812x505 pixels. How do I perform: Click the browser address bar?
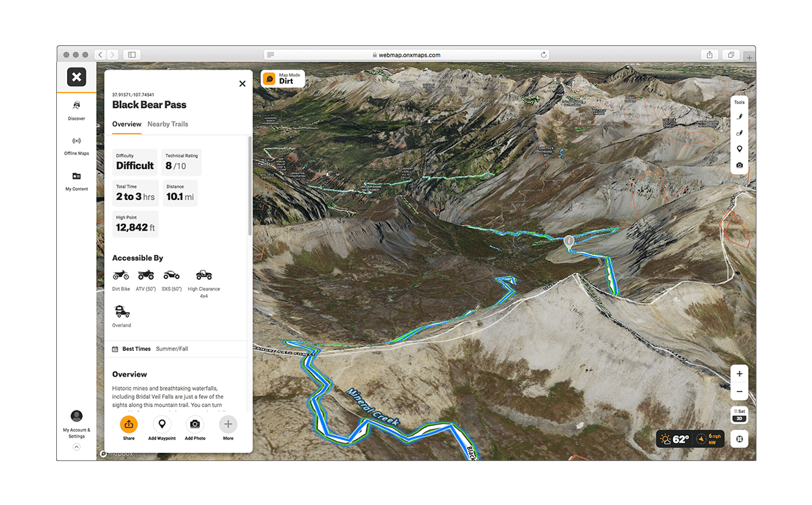tap(406, 55)
